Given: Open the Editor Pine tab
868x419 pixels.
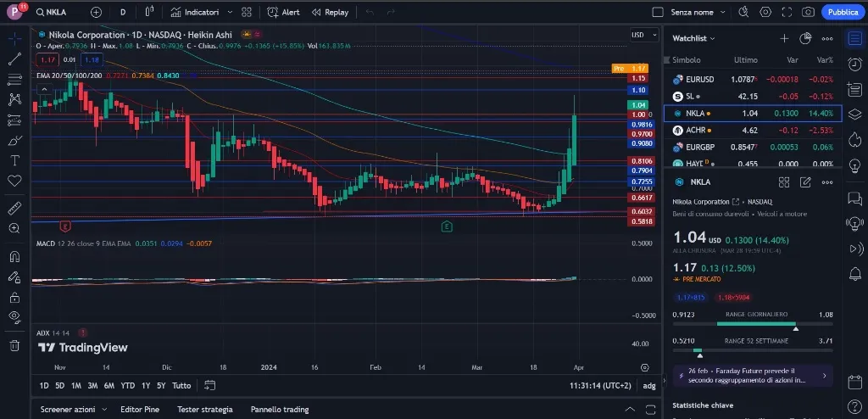Looking at the screenshot, I should [x=140, y=409].
